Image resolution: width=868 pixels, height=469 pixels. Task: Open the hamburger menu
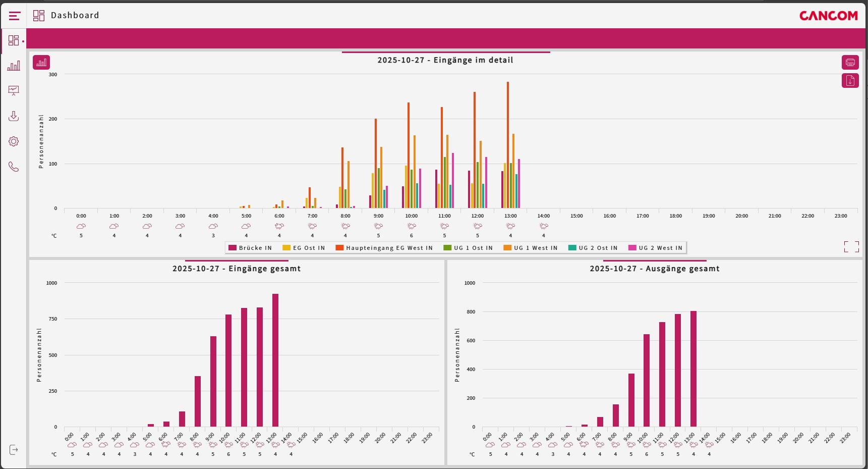coord(15,16)
